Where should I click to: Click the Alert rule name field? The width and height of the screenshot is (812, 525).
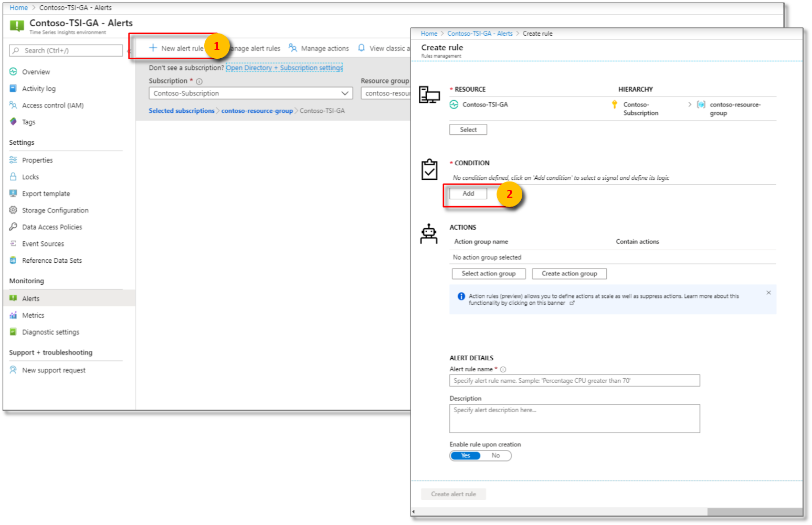(575, 380)
